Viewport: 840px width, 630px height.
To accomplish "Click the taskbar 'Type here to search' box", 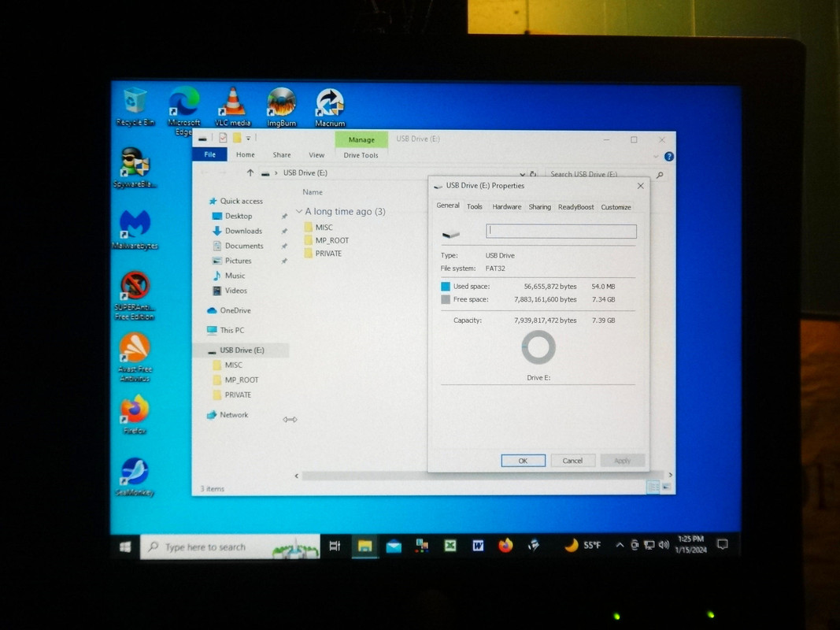I will 231,547.
